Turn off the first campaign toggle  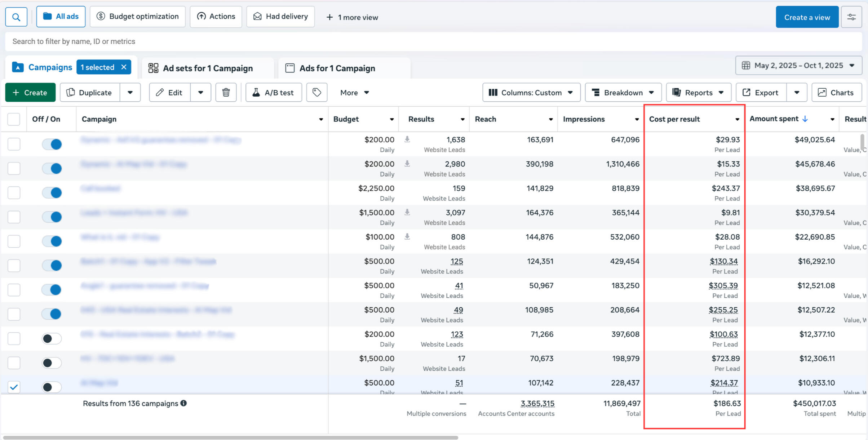[x=52, y=144]
